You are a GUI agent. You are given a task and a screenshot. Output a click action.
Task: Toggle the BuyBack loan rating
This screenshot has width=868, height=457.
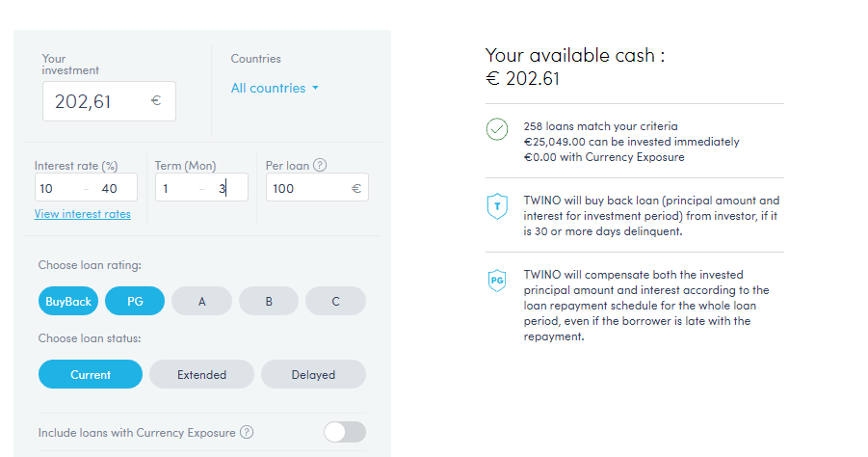pyautogui.click(x=68, y=302)
